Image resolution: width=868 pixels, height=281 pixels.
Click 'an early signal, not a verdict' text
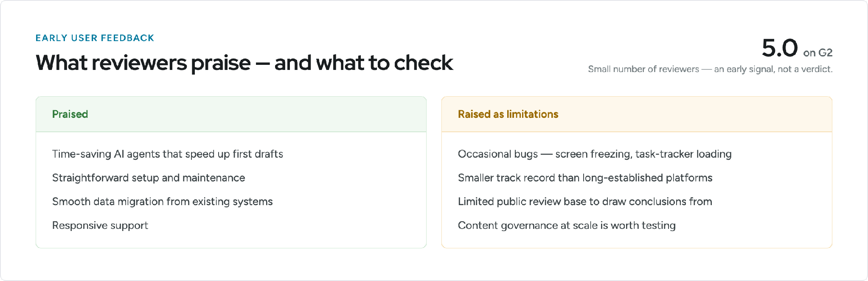(773, 69)
